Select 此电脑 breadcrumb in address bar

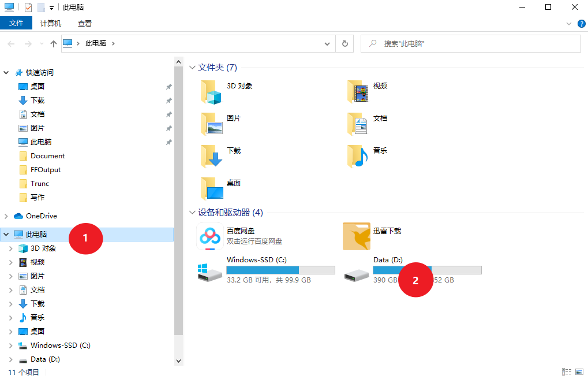(96, 43)
